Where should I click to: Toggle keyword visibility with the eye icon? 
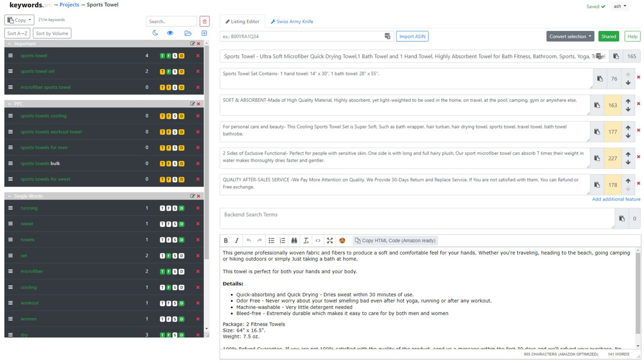click(170, 33)
